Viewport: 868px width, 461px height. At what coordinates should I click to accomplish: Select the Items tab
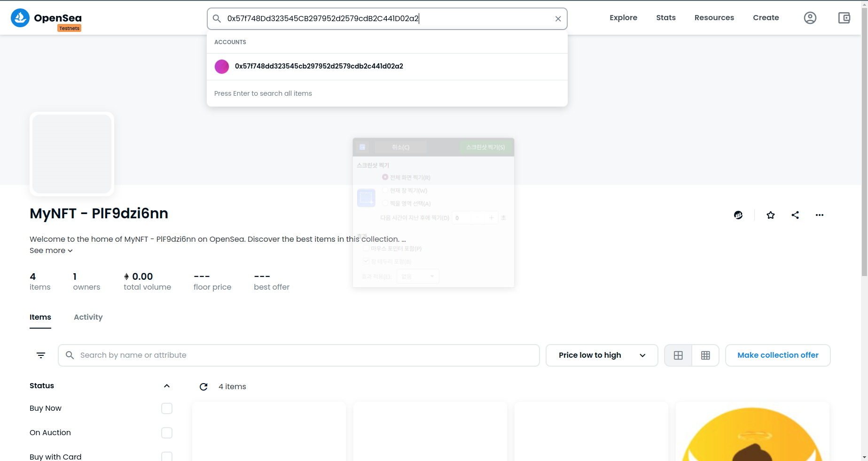40,317
